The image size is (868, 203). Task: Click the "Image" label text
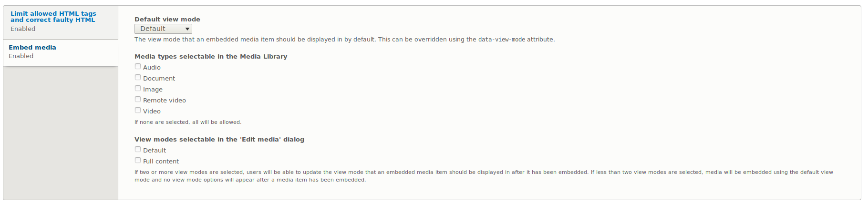(153, 90)
